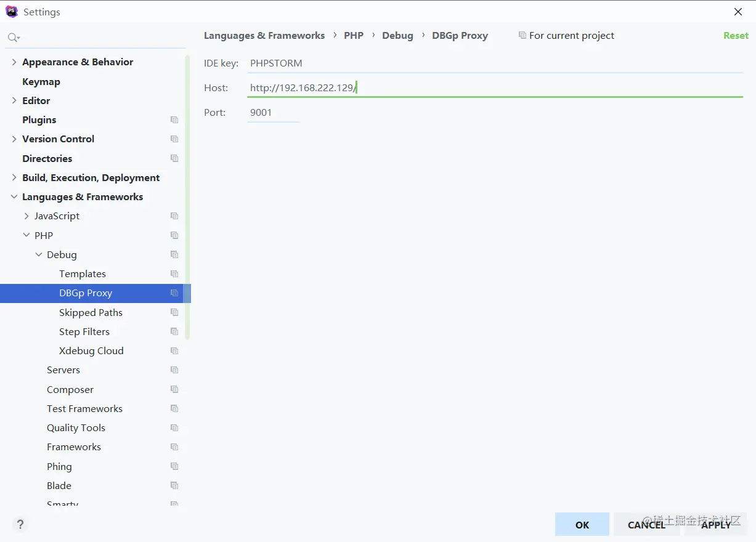Close the Settings dialog window

pos(738,12)
